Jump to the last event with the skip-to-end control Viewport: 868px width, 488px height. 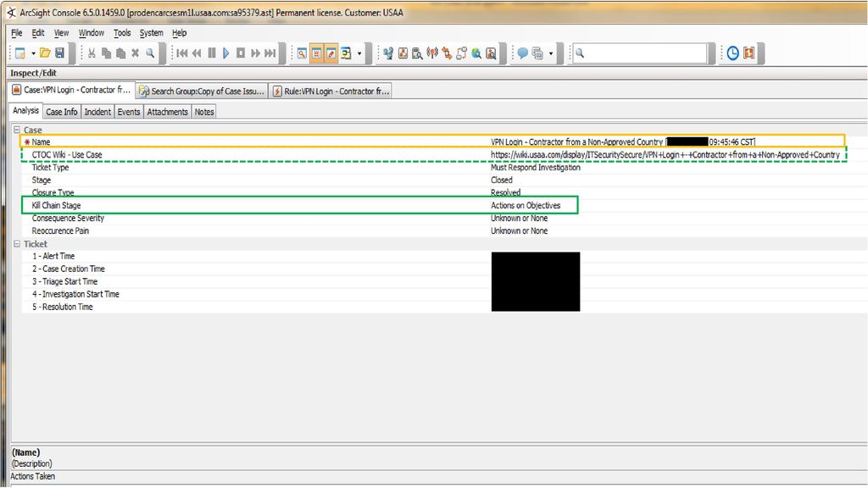(270, 53)
